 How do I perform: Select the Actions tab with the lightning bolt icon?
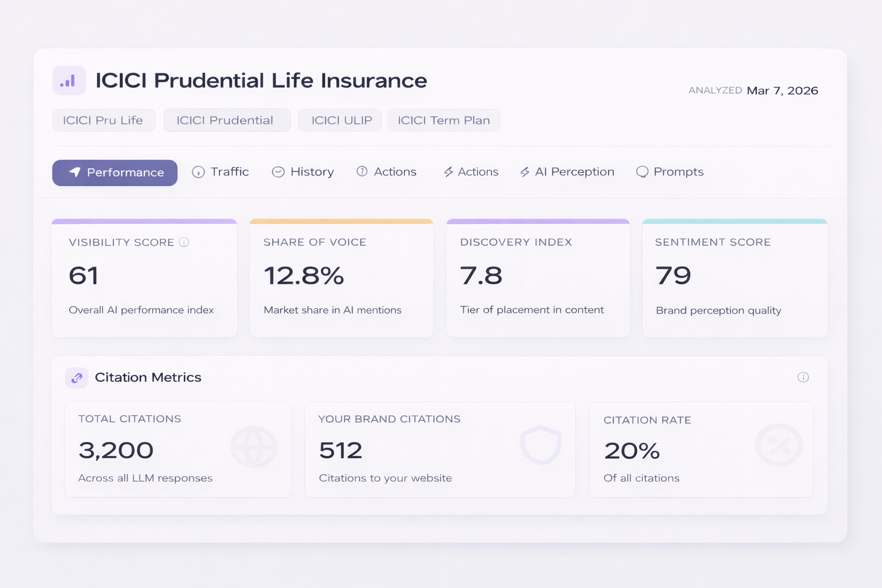coord(471,172)
